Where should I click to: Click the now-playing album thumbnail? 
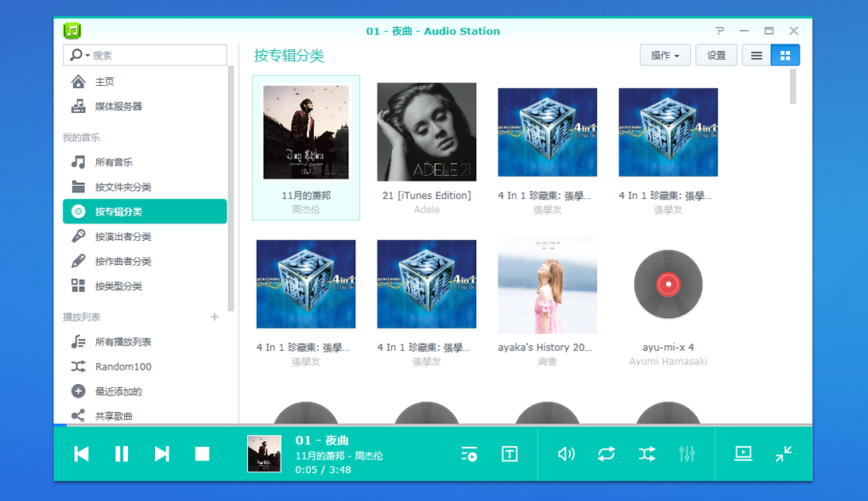point(264,454)
